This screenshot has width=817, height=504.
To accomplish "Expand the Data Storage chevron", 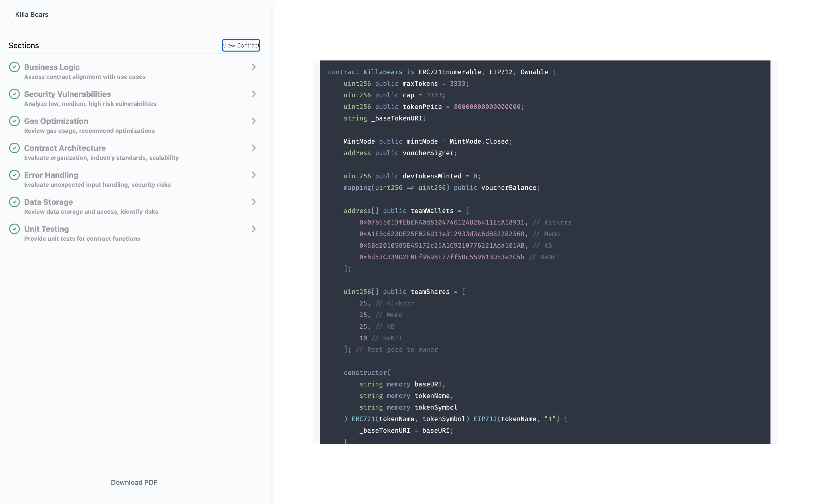I will coord(254,202).
